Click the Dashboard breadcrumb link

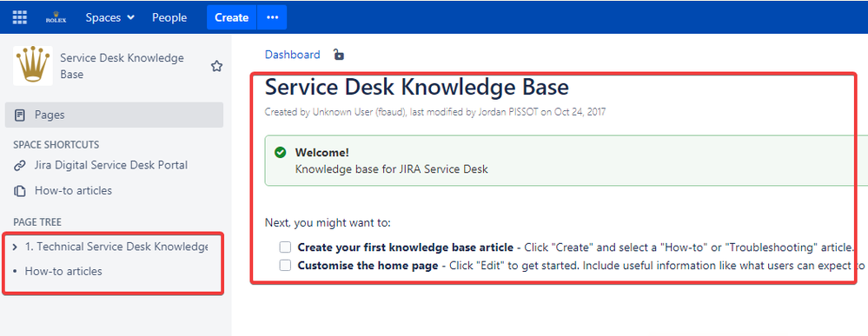coord(292,54)
